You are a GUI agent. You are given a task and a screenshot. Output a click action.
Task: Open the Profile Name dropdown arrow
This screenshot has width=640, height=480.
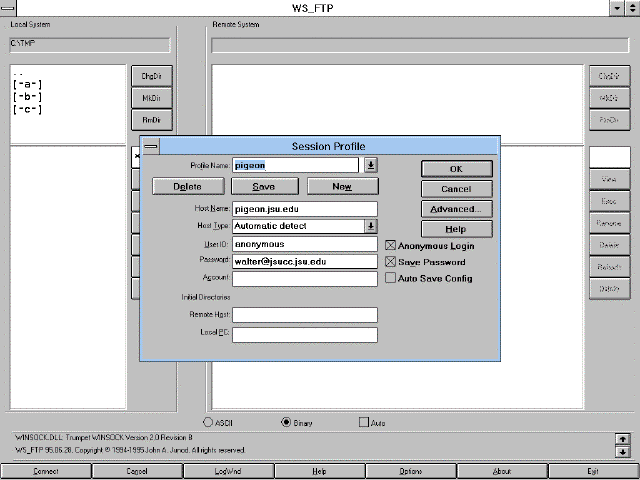(371, 165)
